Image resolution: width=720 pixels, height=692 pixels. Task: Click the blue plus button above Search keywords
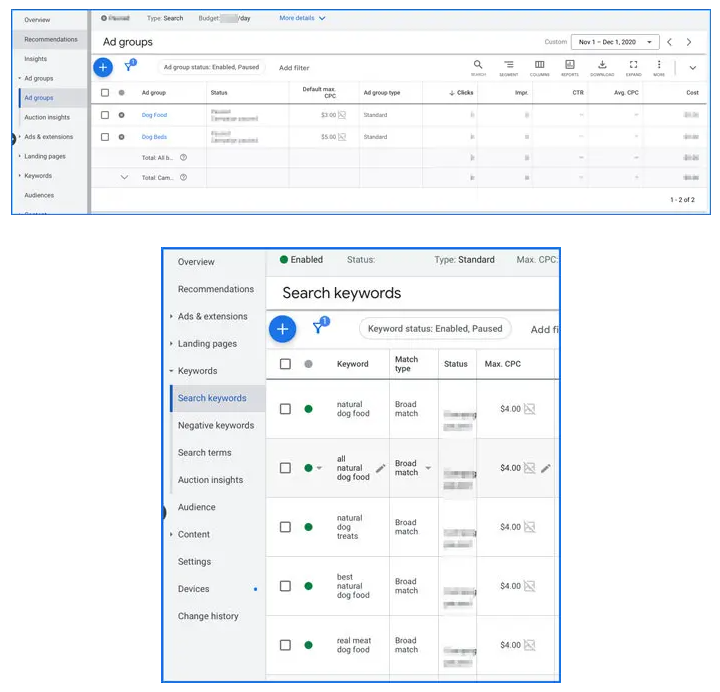click(x=283, y=328)
